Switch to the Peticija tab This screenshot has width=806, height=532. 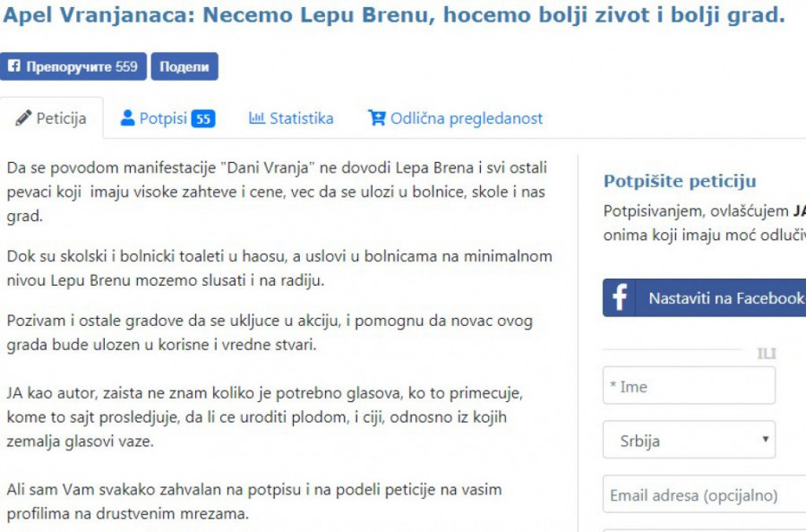52,118
